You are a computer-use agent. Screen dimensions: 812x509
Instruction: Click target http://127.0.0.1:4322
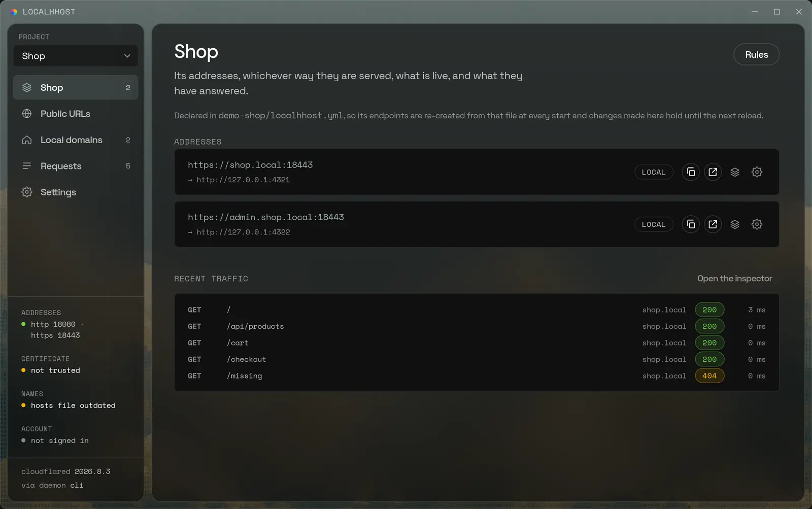click(x=243, y=232)
